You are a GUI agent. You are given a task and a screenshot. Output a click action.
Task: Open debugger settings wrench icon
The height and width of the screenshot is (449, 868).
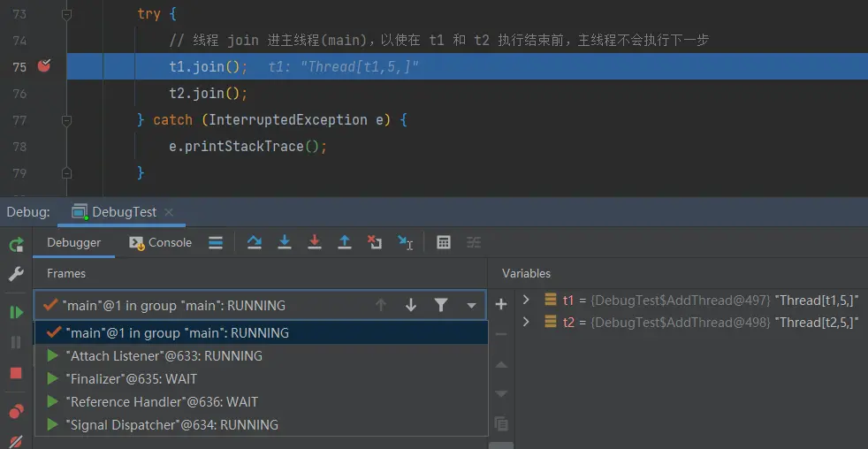(x=16, y=273)
